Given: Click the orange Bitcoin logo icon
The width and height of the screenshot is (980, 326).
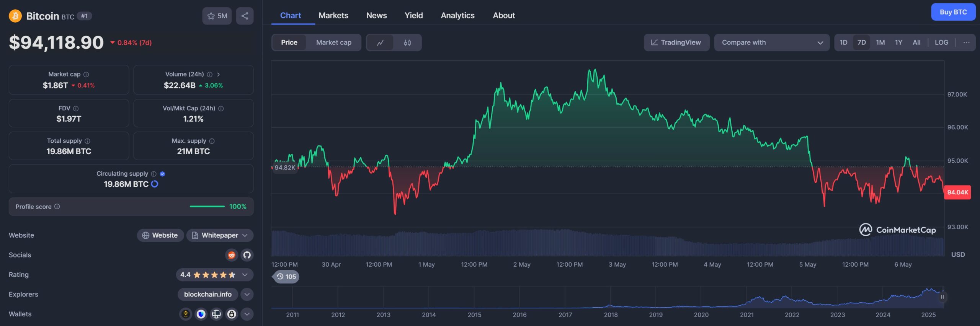Looking at the screenshot, I should (15, 16).
